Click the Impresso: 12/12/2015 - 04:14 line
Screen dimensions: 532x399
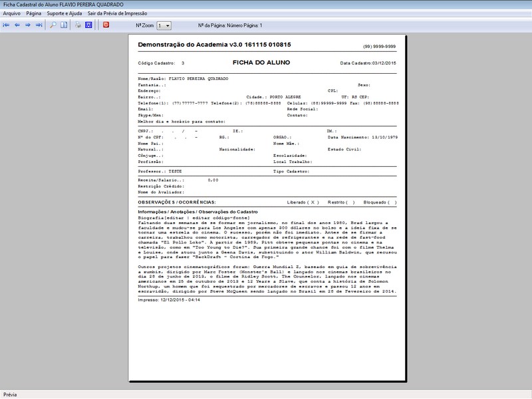(x=169, y=301)
